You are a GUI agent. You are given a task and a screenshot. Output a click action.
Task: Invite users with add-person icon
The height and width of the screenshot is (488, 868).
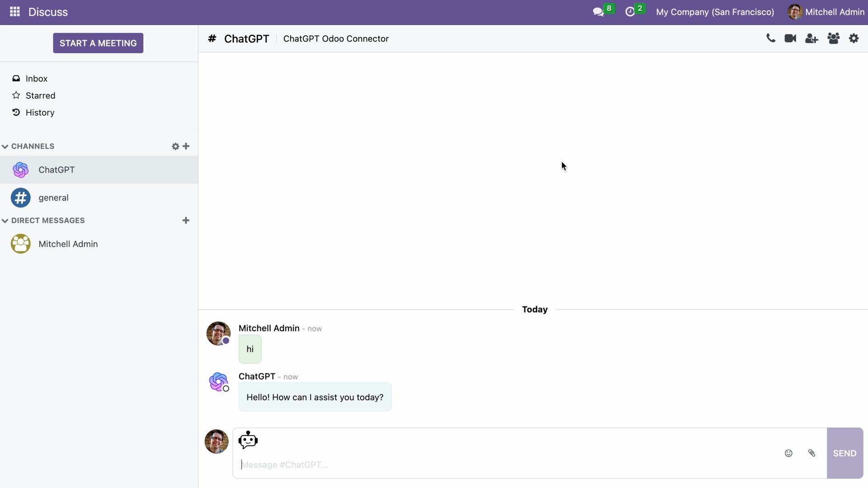pyautogui.click(x=811, y=38)
